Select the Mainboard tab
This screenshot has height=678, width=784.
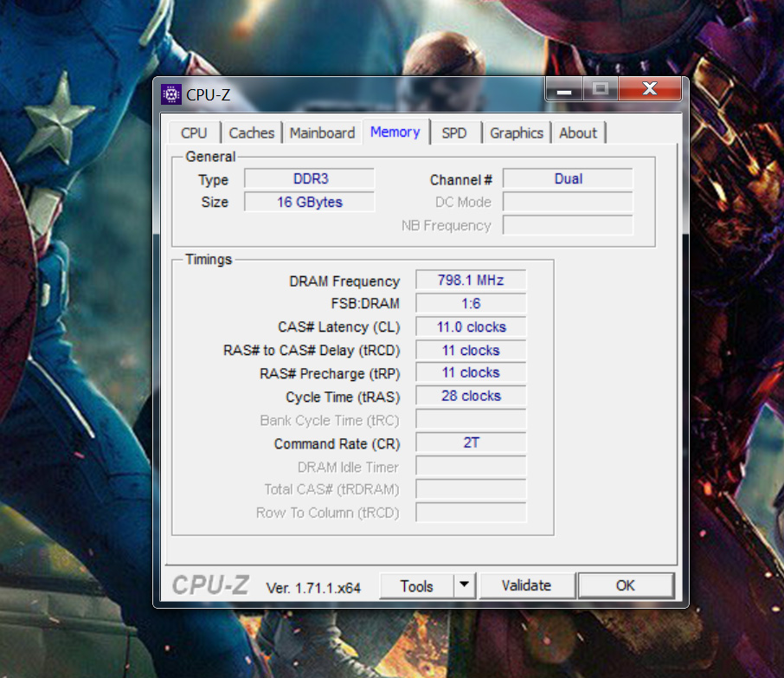tap(323, 133)
